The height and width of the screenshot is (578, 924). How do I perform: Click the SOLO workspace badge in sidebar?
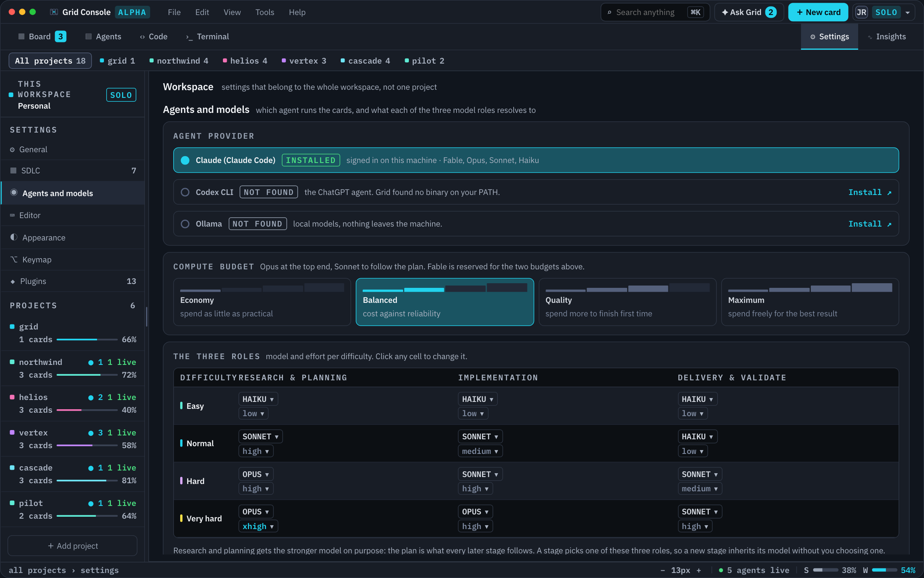121,95
